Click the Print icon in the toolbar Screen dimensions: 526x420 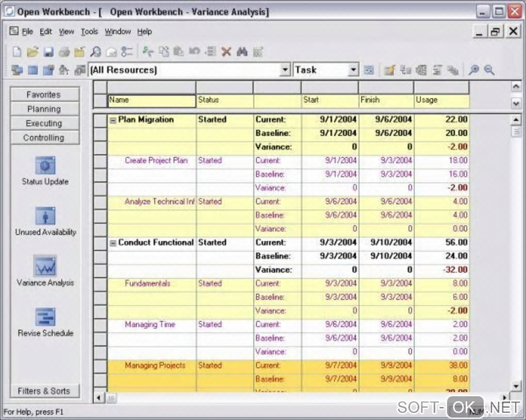coord(64,52)
